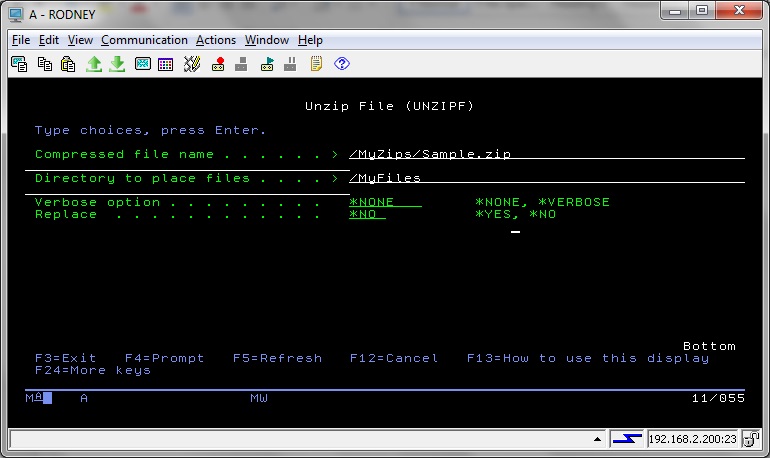
Task: Start macro recording with the red-dot icon
Action: 218,64
